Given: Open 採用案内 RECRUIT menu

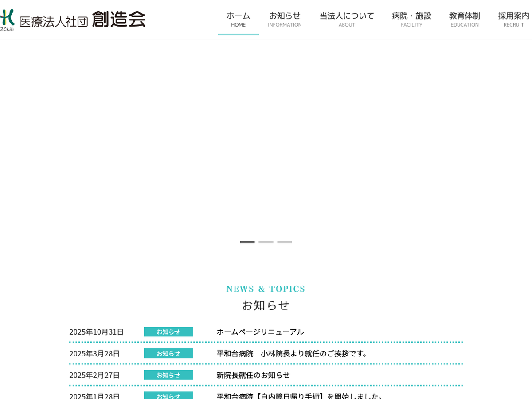Looking at the screenshot, I should (513, 19).
